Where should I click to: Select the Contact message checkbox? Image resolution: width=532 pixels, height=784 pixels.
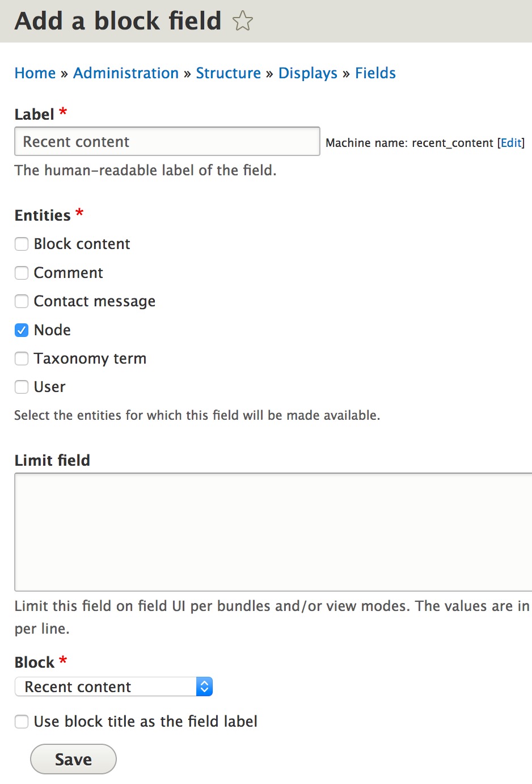21,301
